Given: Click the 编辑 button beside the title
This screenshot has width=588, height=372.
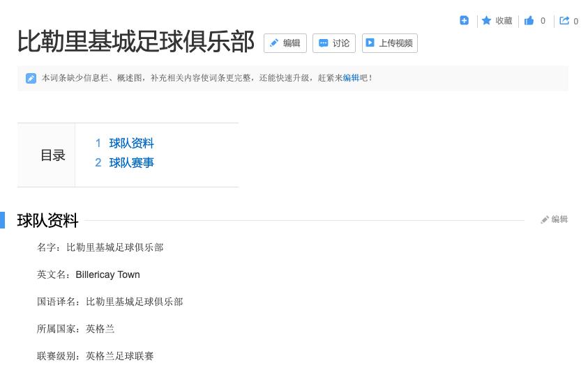Looking at the screenshot, I should [x=285, y=43].
